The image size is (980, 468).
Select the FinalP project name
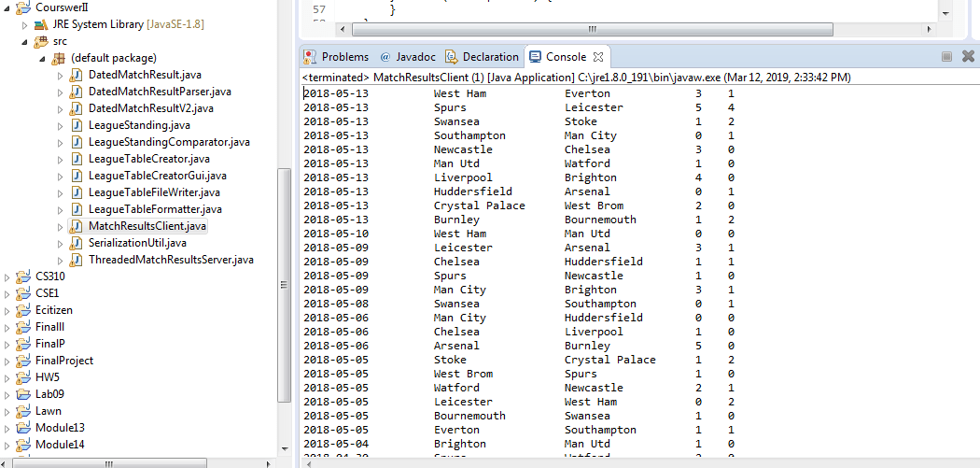(50, 344)
